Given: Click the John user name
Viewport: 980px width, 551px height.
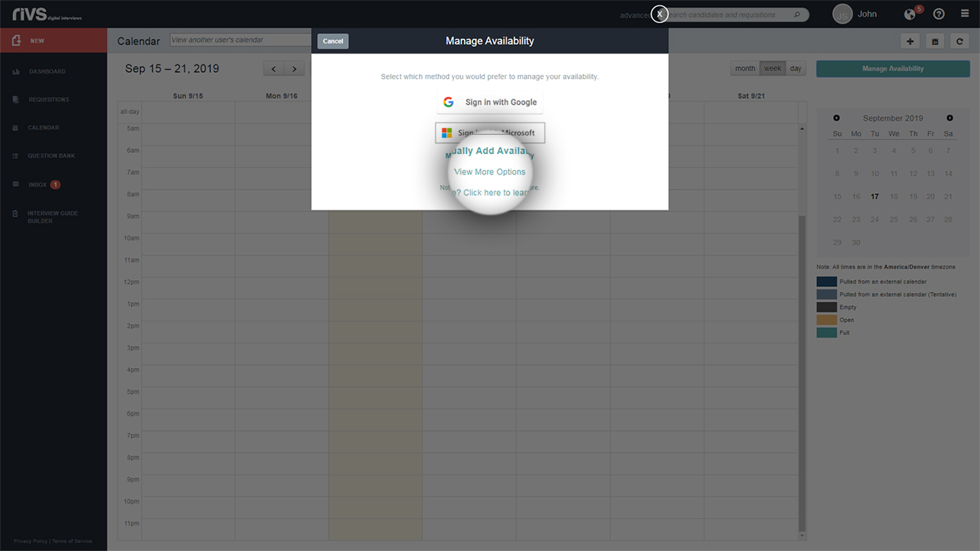Looking at the screenshot, I should click(867, 14).
